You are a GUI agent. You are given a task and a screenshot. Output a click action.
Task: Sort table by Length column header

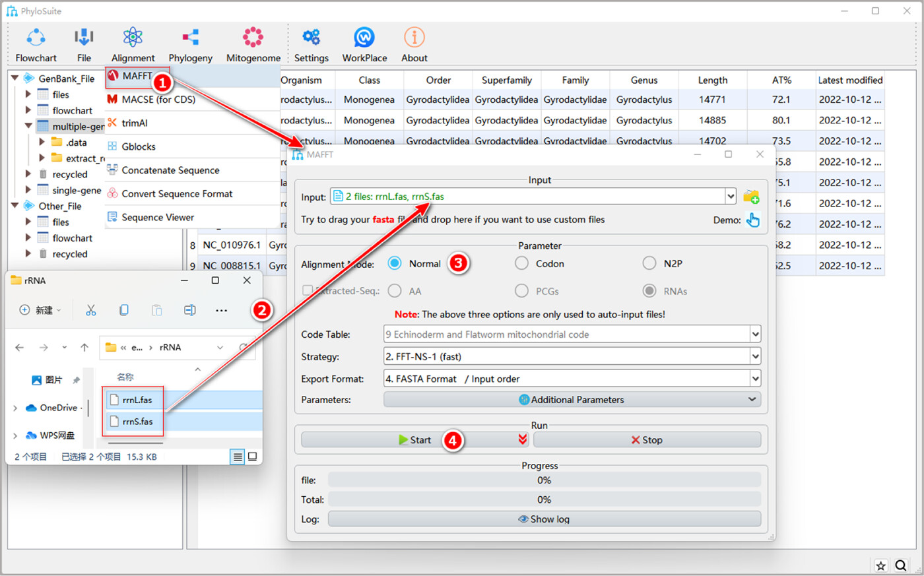tap(713, 80)
